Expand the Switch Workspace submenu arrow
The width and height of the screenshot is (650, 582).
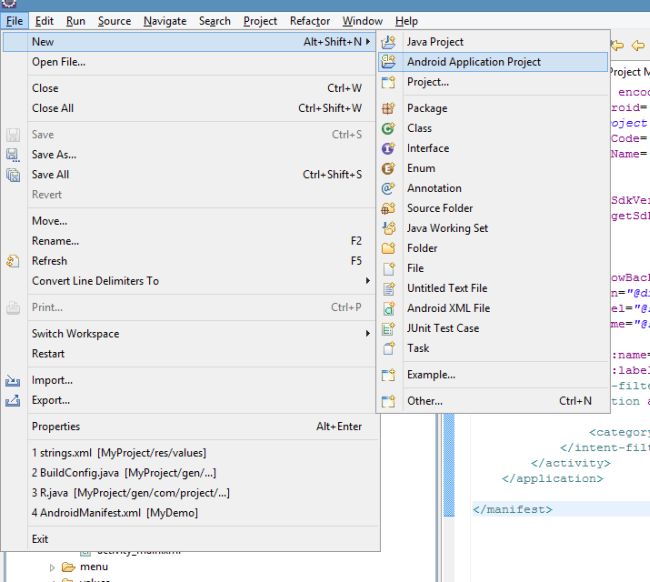click(x=368, y=333)
